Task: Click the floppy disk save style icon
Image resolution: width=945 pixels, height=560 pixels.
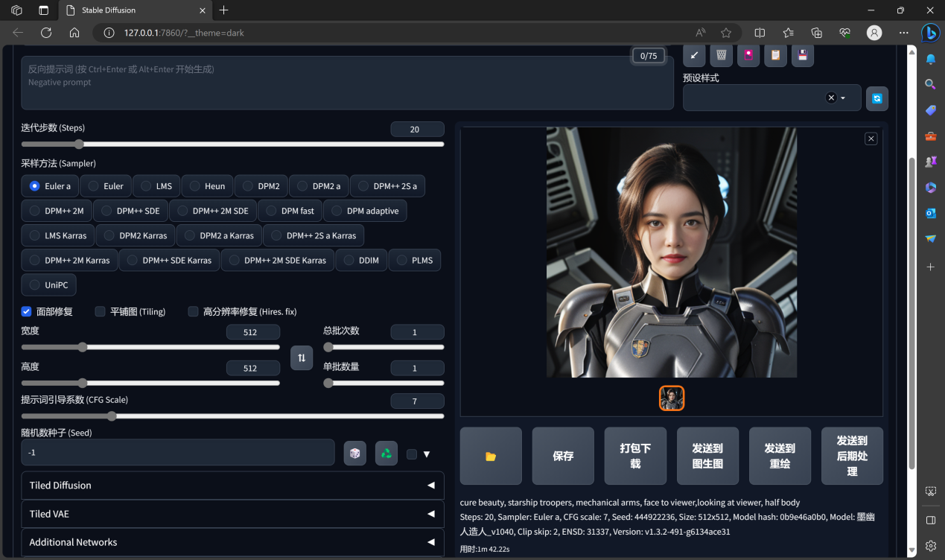Action: 803,55
